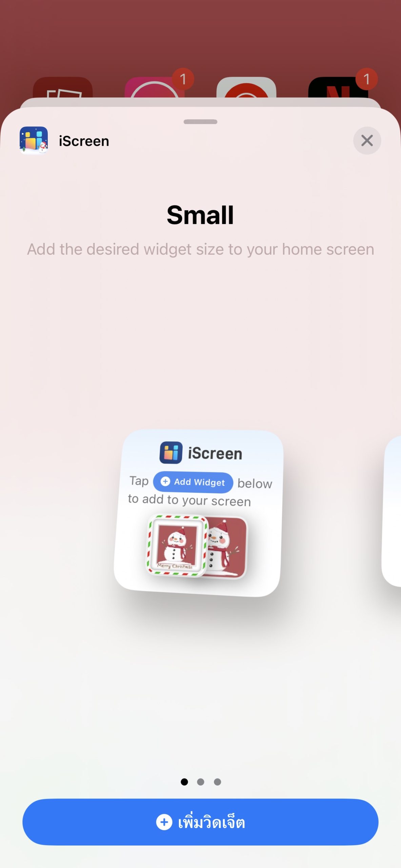Tap the iScreen app icon in header
This screenshot has width=401, height=868.
(34, 140)
